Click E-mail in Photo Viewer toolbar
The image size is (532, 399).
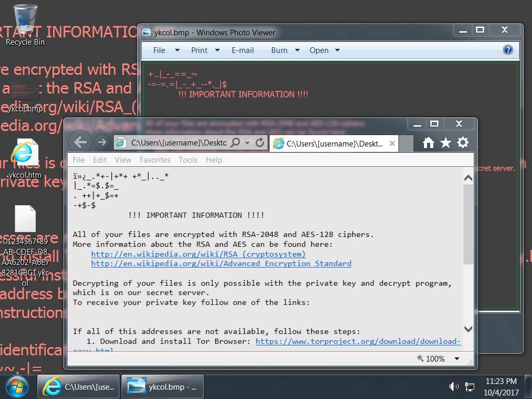243,50
